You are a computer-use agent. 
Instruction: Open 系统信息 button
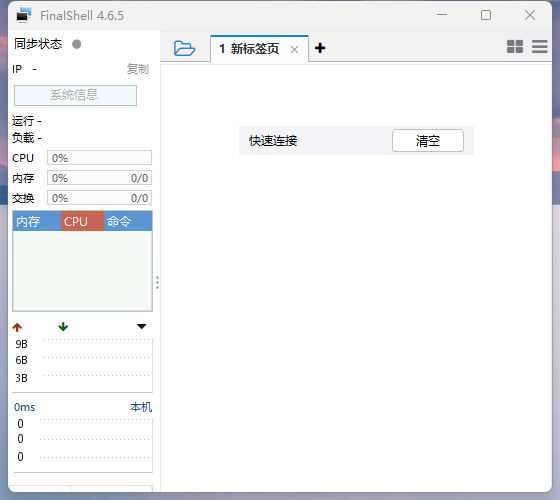pos(75,95)
